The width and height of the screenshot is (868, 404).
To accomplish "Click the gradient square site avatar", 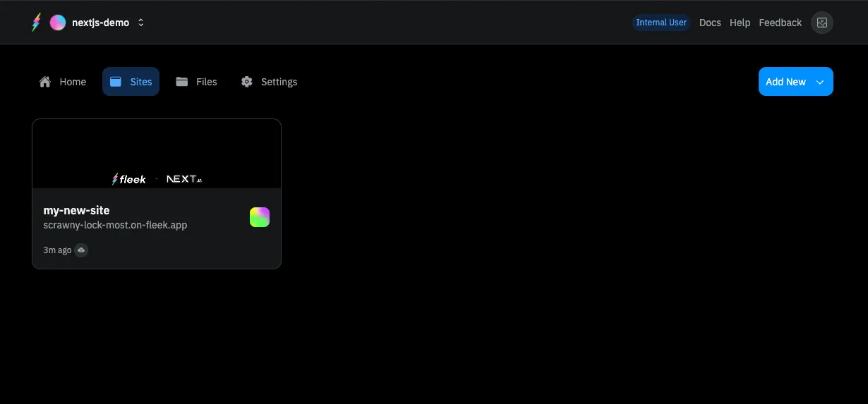I will coord(260,217).
